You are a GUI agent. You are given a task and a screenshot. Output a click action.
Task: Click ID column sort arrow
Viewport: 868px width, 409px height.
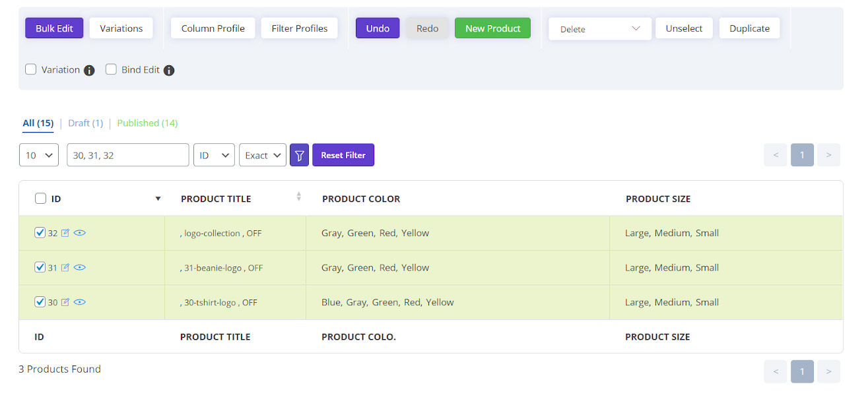coord(158,199)
